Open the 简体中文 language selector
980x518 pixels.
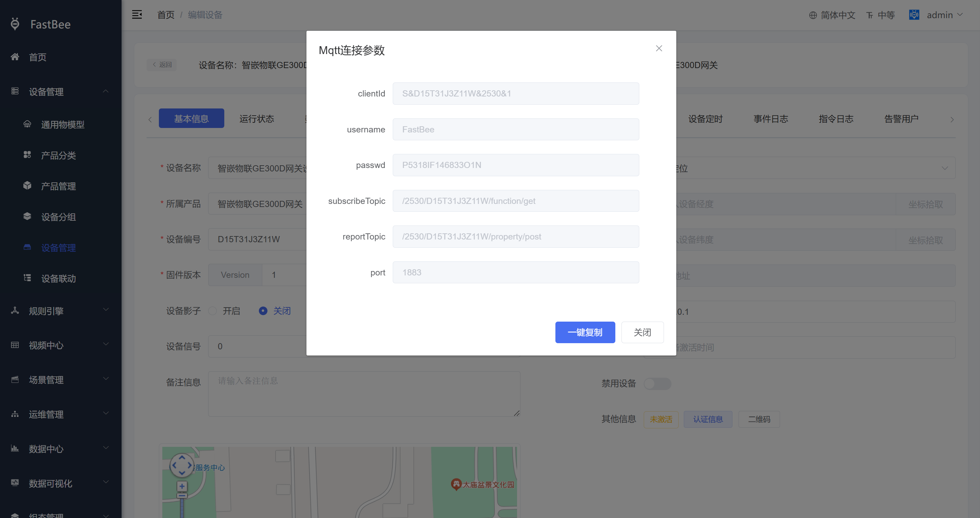pyautogui.click(x=832, y=15)
